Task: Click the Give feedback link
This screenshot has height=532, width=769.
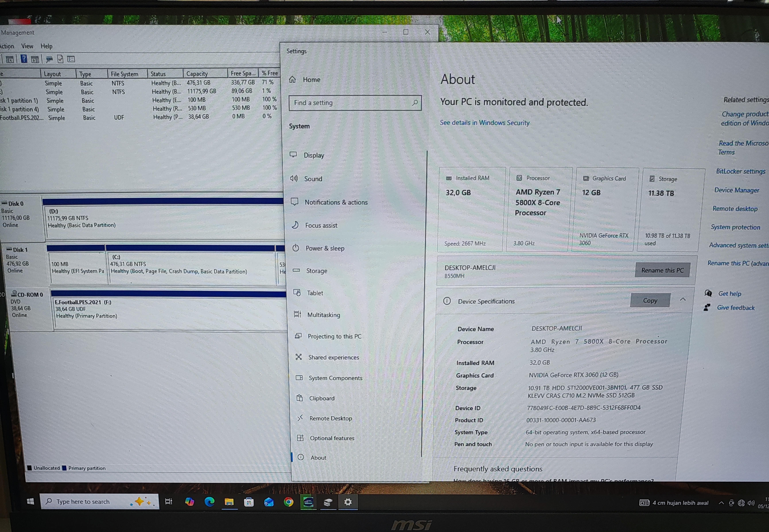Action: (736, 308)
